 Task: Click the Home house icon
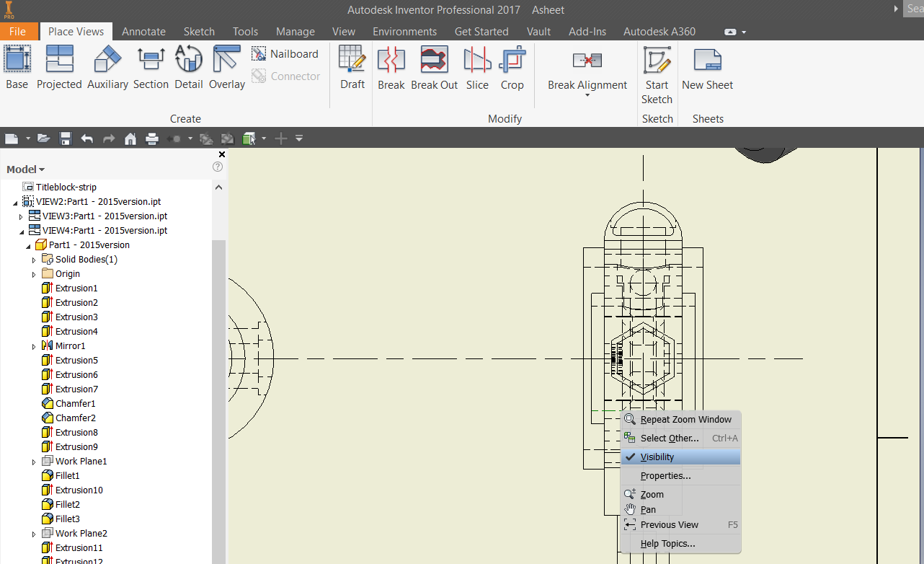(130, 138)
